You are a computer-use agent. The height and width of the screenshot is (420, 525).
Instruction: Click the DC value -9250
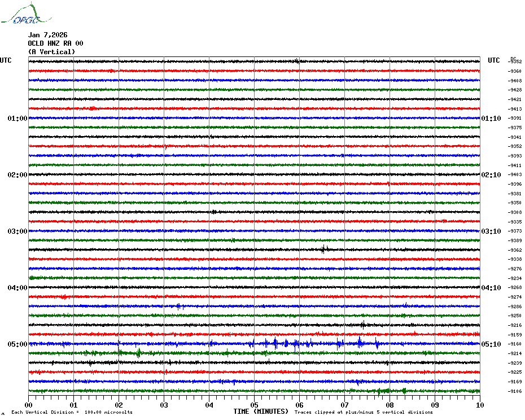515,316
